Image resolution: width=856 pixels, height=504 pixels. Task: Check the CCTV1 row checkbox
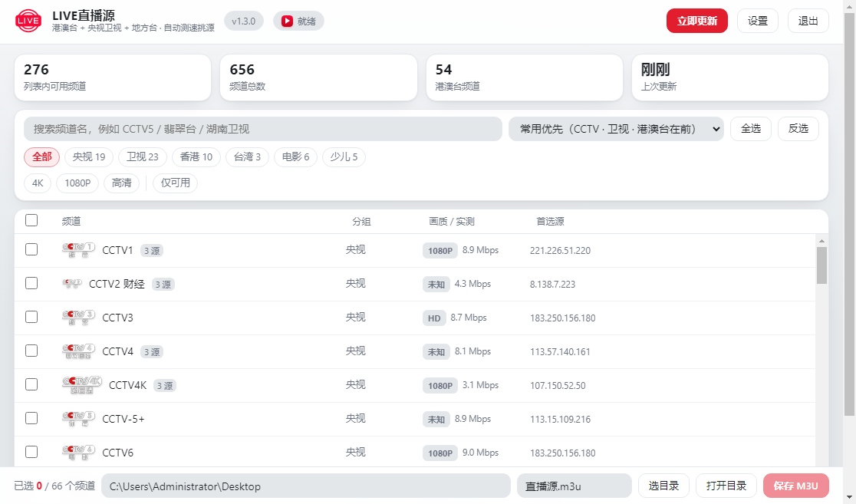click(31, 249)
